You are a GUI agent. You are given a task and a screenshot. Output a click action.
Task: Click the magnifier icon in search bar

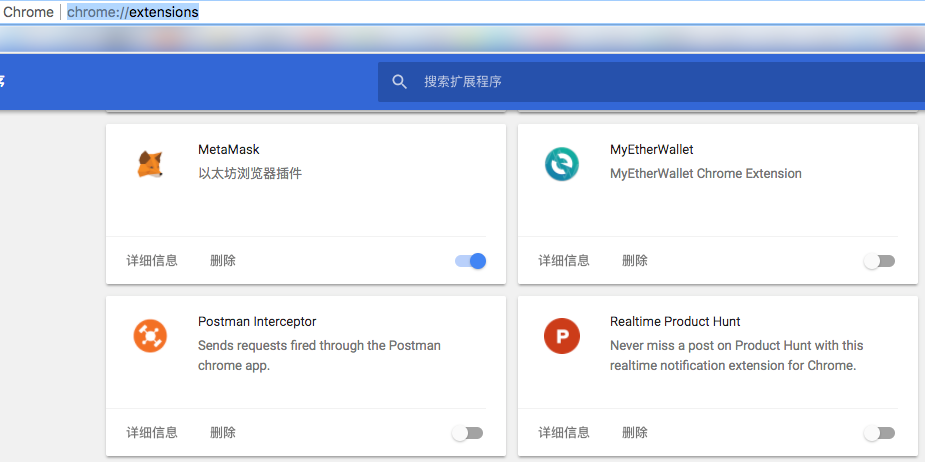click(x=399, y=82)
